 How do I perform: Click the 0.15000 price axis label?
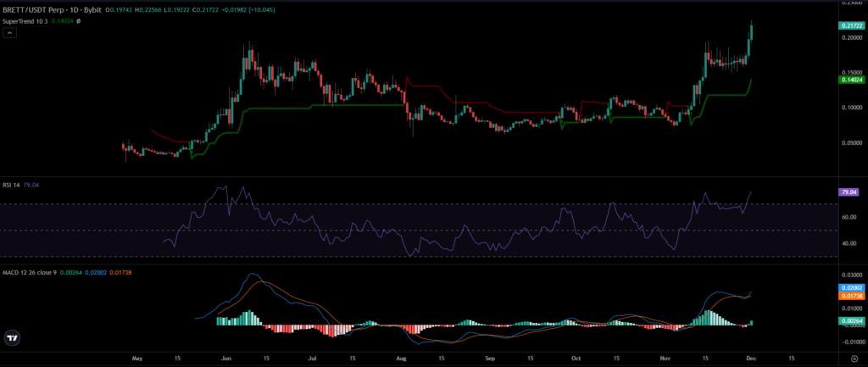pyautogui.click(x=851, y=72)
